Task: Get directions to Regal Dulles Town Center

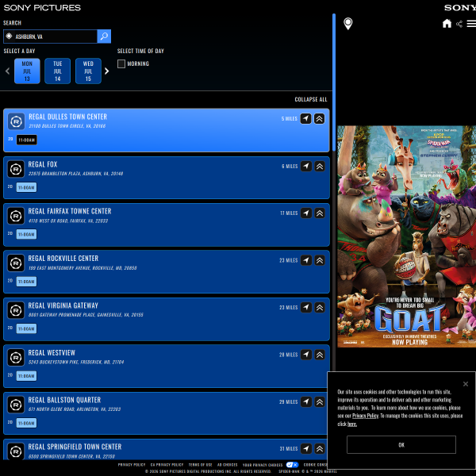Action: [305, 118]
